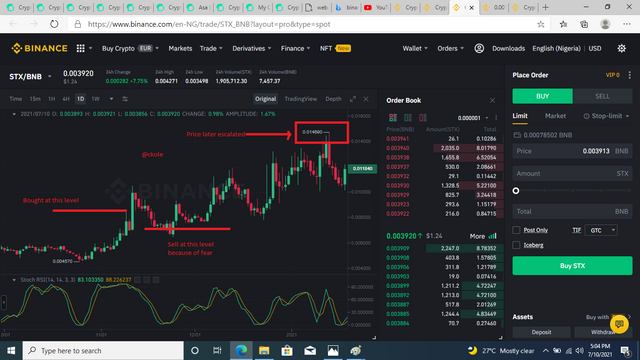
Task: Open Stop-limit order type dropdown
Action: click(606, 116)
